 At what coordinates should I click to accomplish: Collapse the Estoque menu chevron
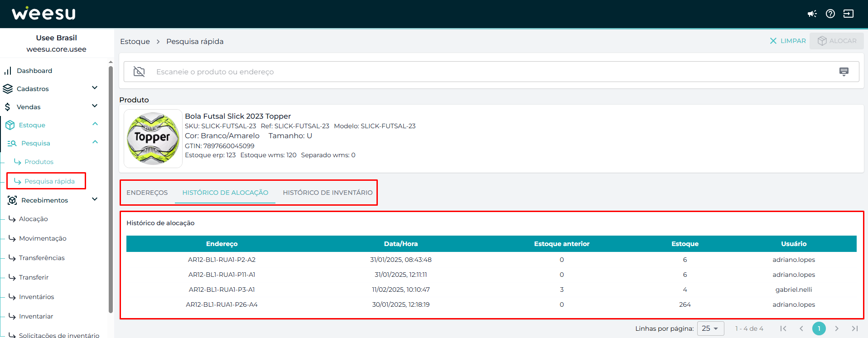pyautogui.click(x=95, y=124)
